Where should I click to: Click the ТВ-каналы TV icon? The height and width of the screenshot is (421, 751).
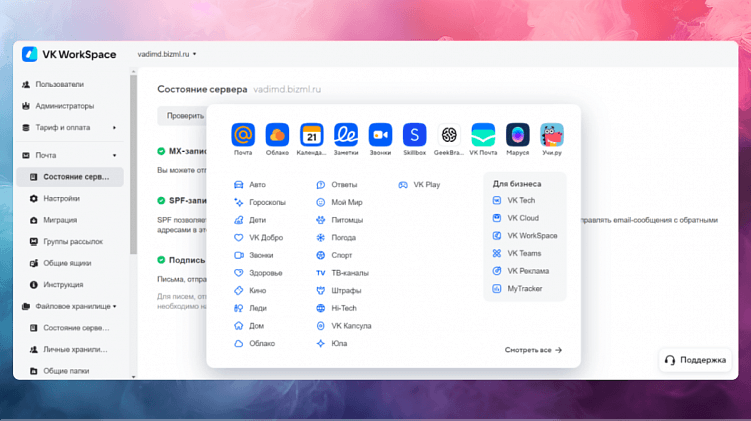(320, 273)
